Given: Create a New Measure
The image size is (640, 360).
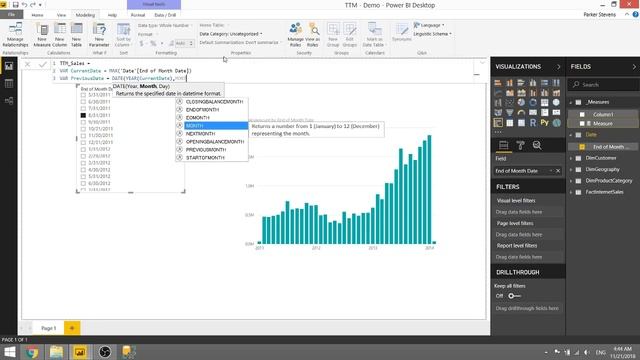Looking at the screenshot, I should 42,35.
